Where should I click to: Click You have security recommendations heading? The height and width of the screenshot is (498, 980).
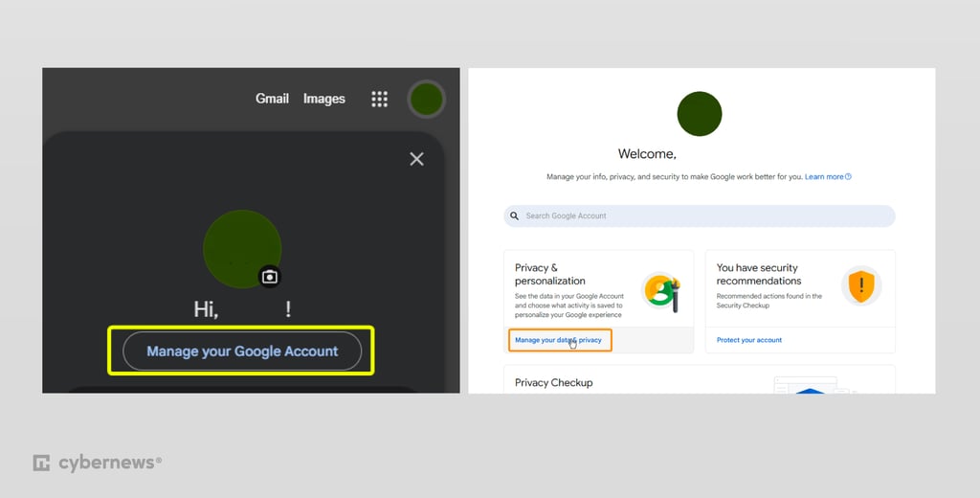click(x=759, y=274)
